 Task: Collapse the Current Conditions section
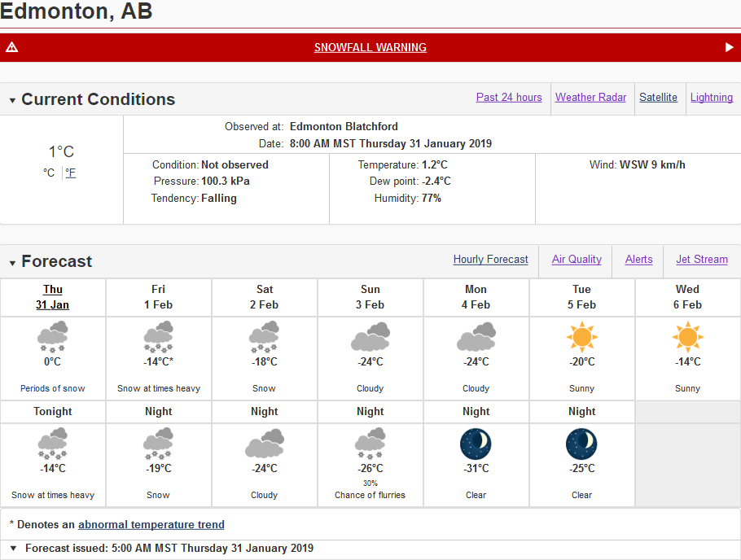(12, 100)
